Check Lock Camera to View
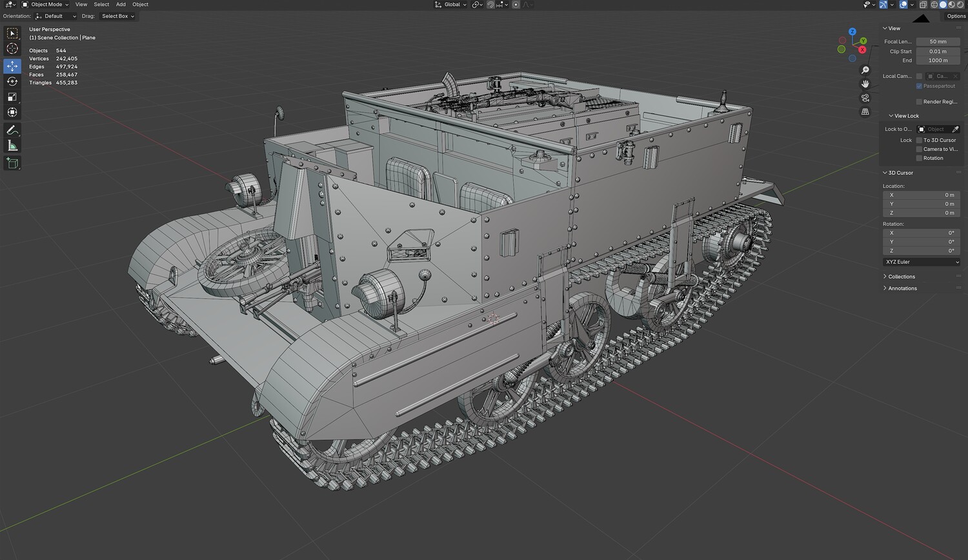Image resolution: width=968 pixels, height=560 pixels. click(x=919, y=149)
